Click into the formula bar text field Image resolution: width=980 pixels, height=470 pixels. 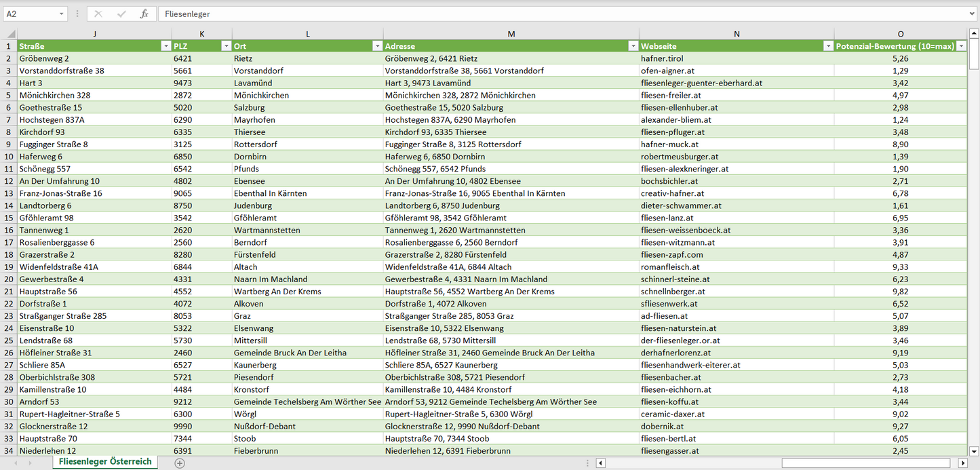point(543,14)
